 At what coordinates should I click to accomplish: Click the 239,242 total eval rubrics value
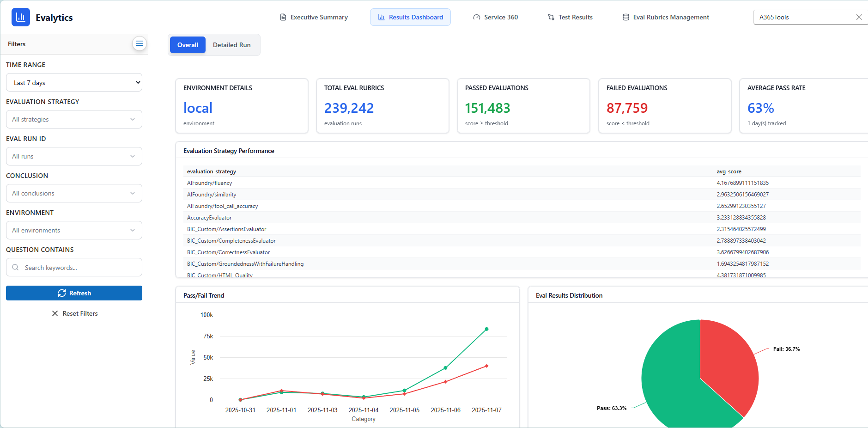349,108
